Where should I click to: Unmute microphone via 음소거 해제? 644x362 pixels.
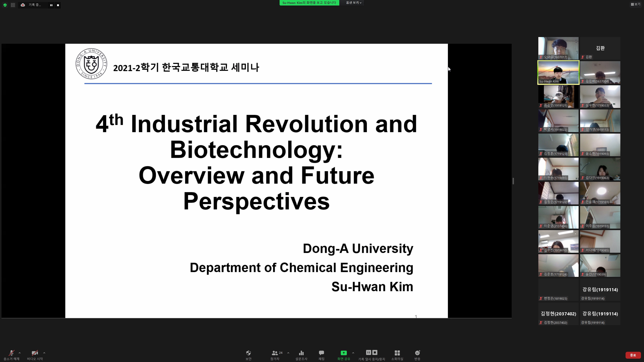[12, 355]
